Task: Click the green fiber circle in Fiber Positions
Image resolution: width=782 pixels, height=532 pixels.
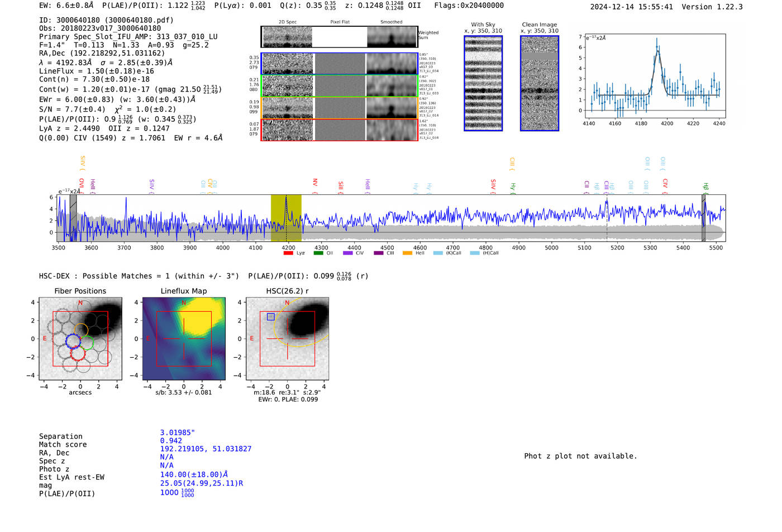Action: click(x=87, y=343)
